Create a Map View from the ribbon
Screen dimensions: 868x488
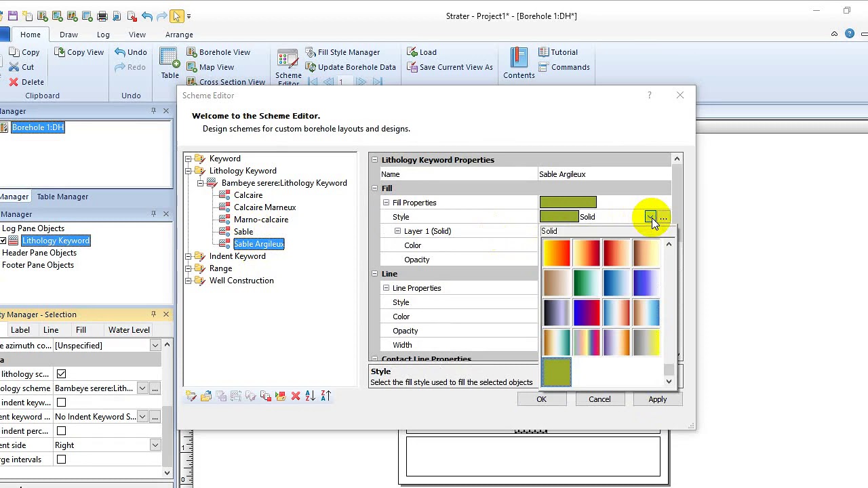point(210,67)
